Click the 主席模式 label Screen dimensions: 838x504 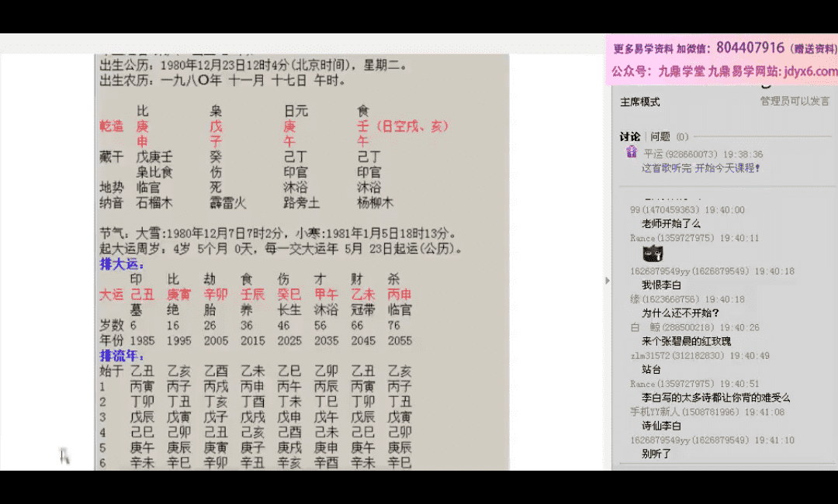pyautogui.click(x=639, y=102)
